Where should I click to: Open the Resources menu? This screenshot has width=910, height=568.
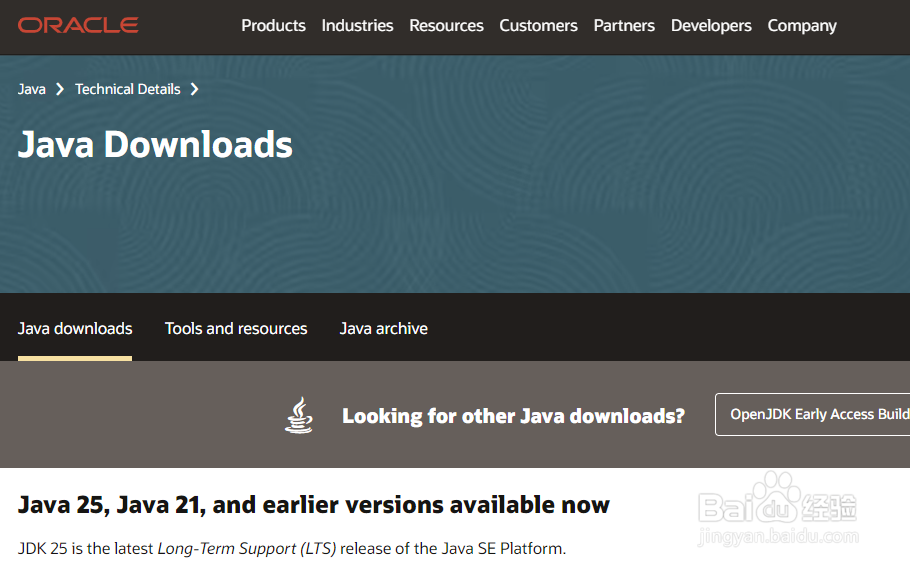[x=446, y=26]
